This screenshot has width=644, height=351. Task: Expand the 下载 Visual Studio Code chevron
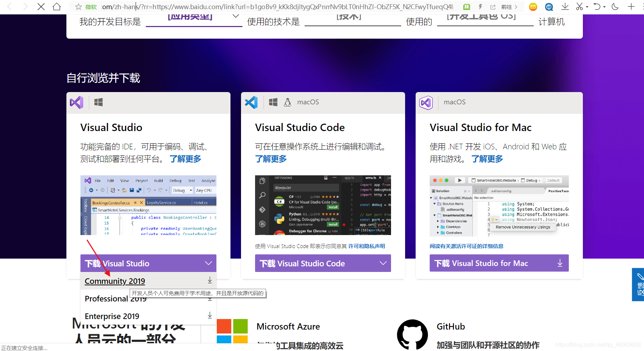click(x=383, y=263)
